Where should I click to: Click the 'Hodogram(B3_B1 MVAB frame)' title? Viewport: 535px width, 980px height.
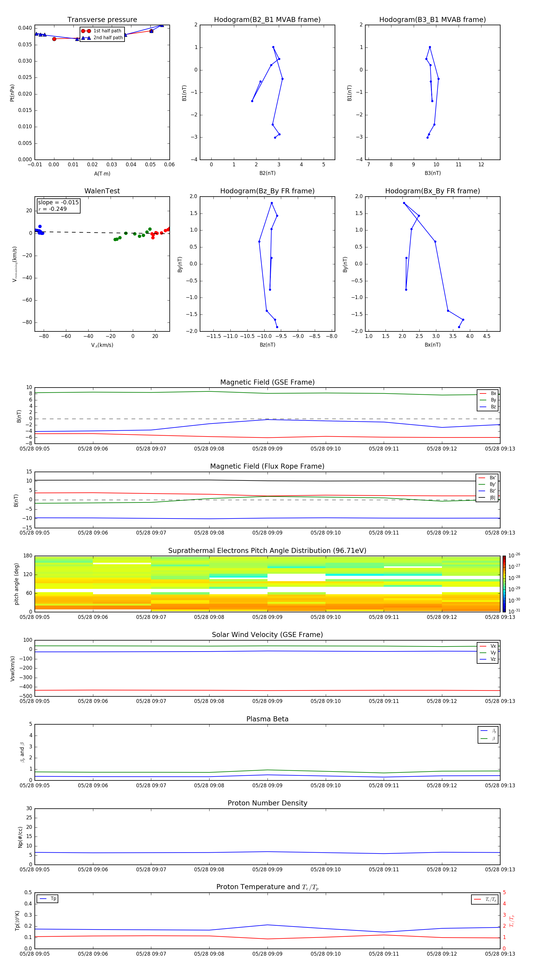tap(432, 20)
